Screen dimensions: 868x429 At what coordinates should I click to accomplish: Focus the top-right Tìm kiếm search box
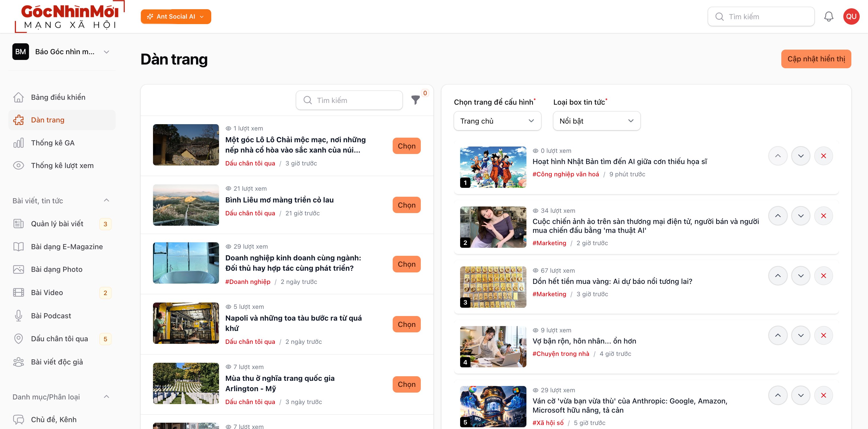pos(761,17)
